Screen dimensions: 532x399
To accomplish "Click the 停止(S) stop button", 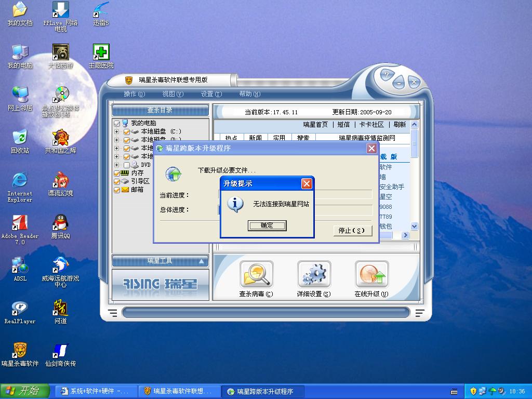I will (352, 230).
